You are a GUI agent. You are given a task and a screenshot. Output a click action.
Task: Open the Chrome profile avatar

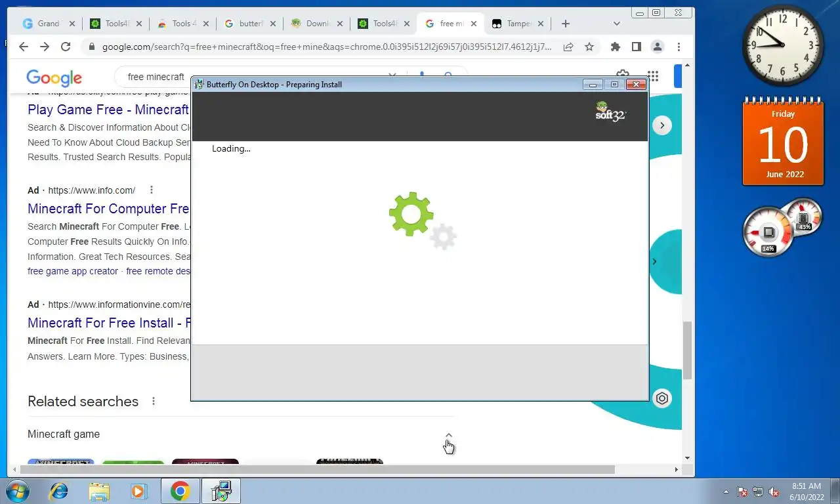(x=657, y=47)
